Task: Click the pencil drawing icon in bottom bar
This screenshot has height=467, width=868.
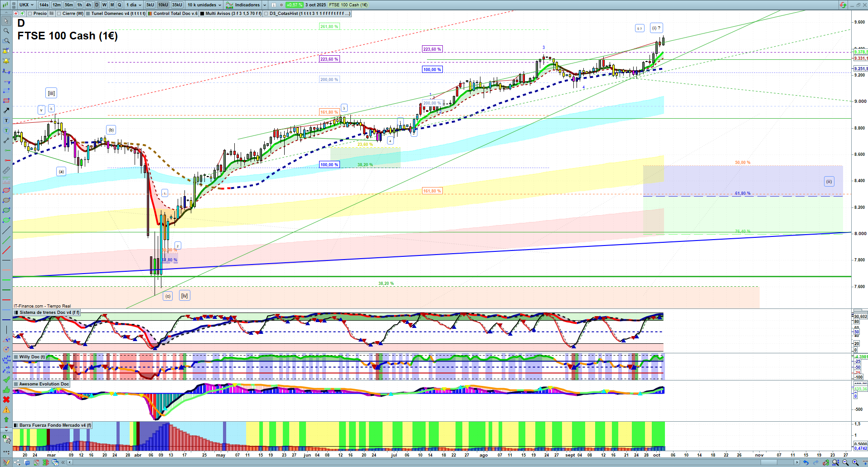Action: click(6, 462)
